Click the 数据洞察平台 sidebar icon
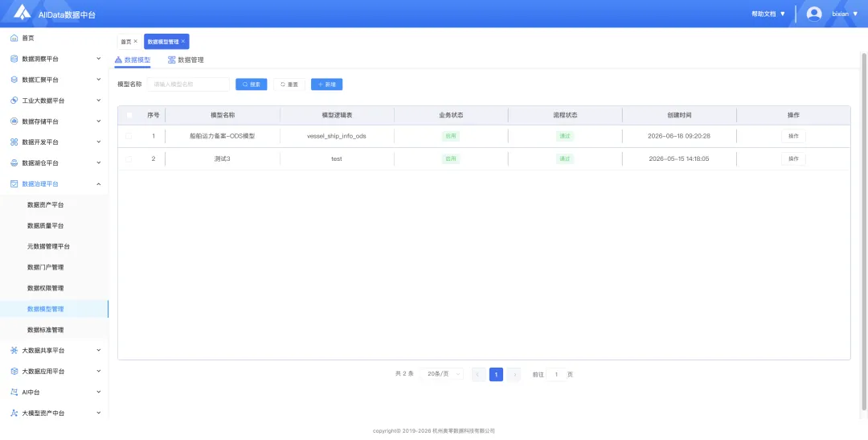 tap(14, 59)
